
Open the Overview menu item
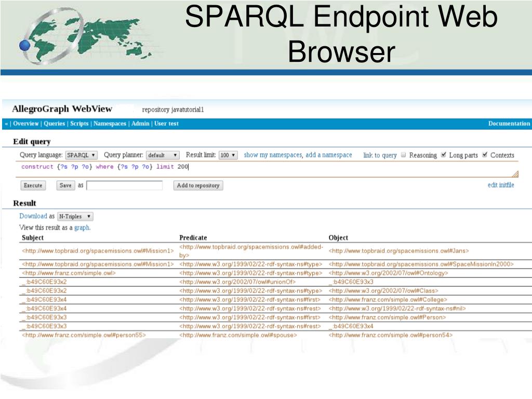[26, 124]
